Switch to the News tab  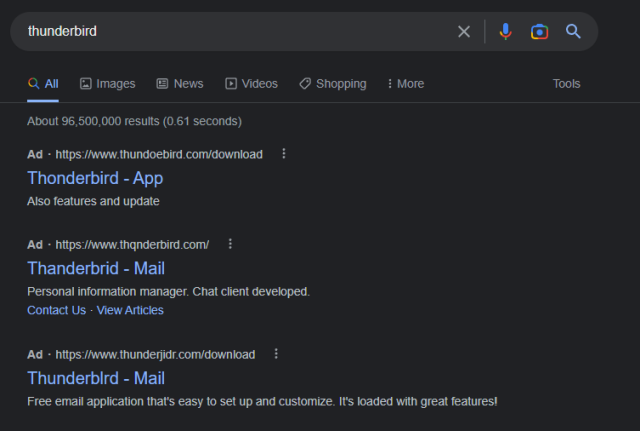[x=180, y=84]
